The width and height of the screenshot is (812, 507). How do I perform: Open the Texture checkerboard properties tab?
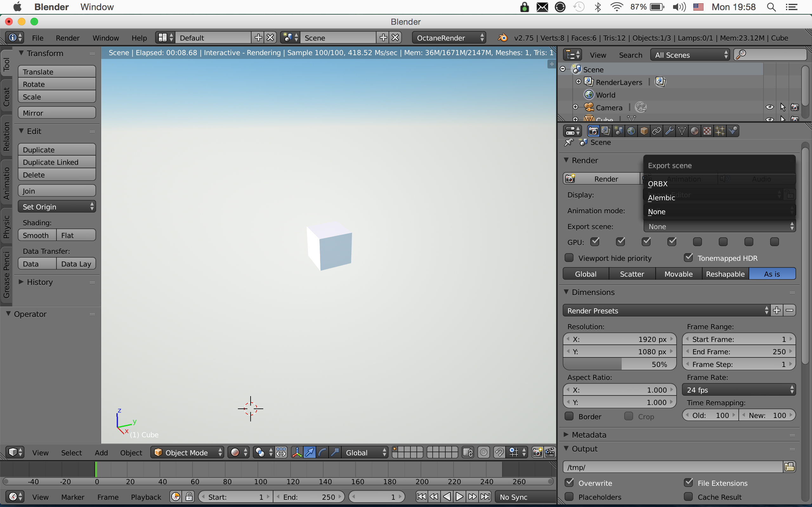coord(707,131)
